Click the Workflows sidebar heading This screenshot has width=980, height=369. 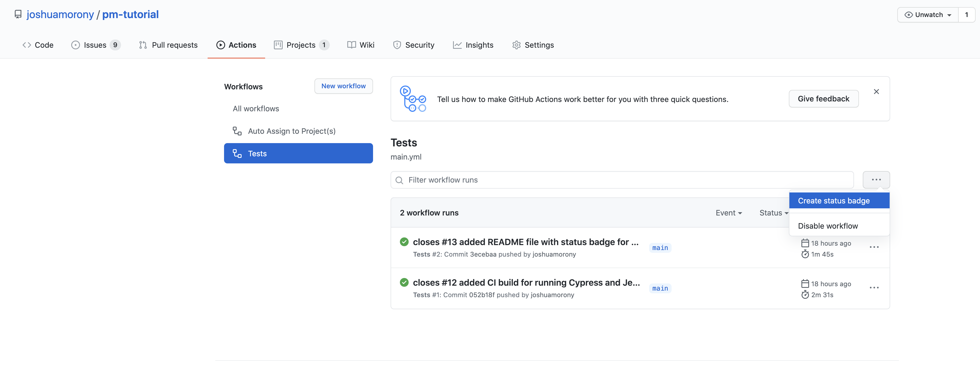tap(243, 87)
